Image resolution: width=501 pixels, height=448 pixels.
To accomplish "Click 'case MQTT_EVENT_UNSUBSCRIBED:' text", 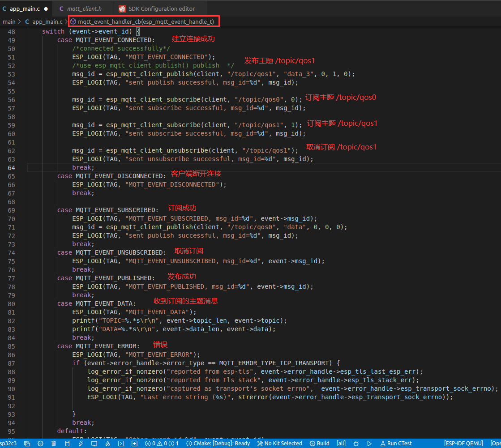I will click(111, 252).
